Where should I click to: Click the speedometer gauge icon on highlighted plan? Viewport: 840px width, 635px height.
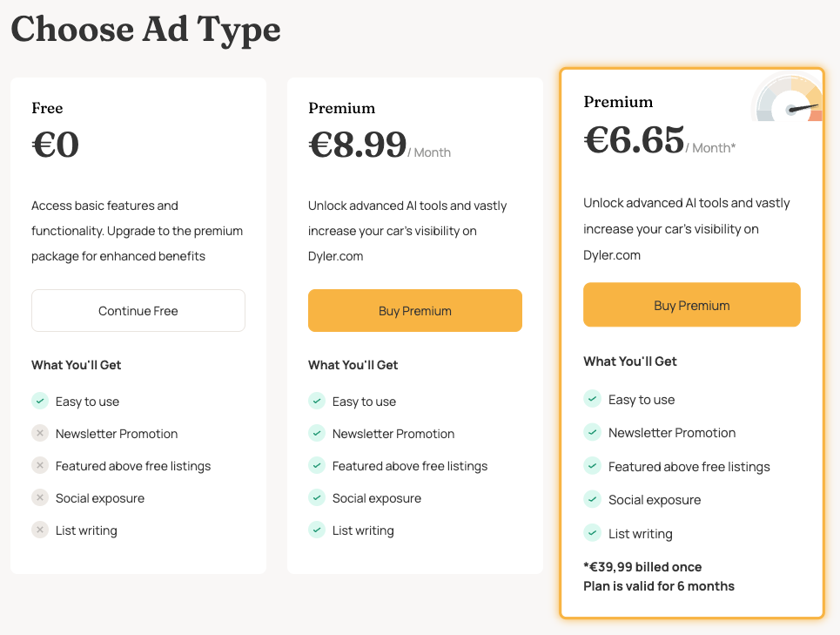(787, 98)
